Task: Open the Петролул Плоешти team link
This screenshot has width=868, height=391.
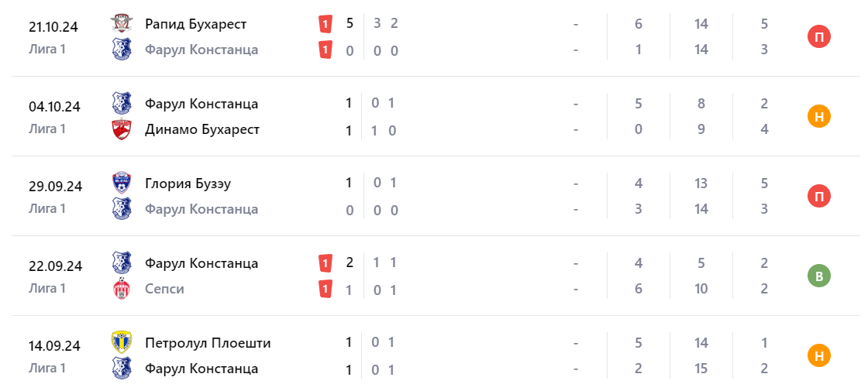Action: point(208,343)
